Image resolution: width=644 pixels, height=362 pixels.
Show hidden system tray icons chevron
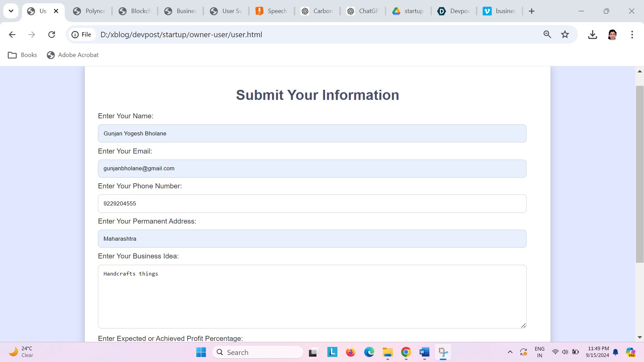(x=510, y=352)
